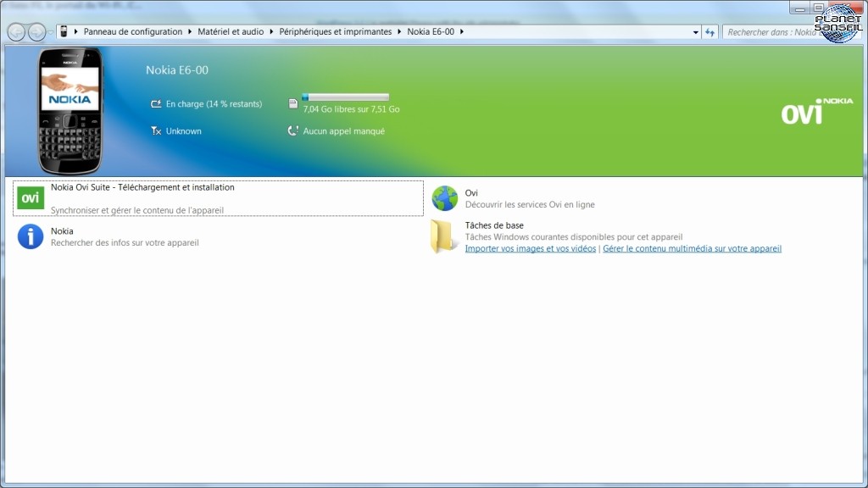Screen dimensions: 868x488
Task: Expand arrow after Périphériques et imprimantes
Action: (399, 31)
